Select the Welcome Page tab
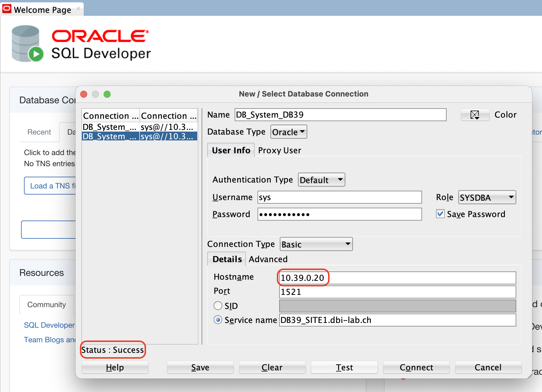 click(42, 9)
